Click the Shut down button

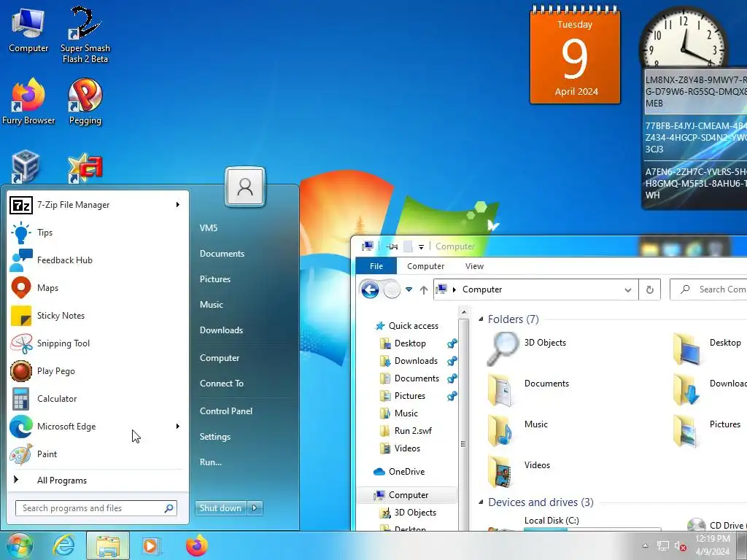[221, 508]
